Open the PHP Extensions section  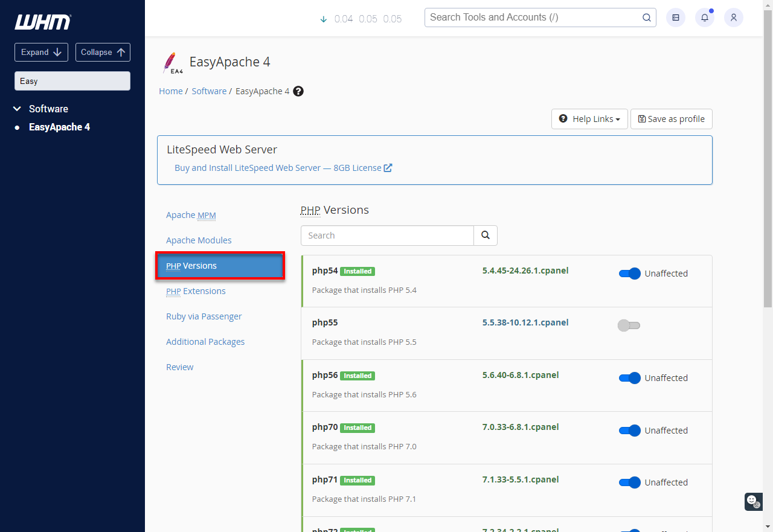[196, 291]
